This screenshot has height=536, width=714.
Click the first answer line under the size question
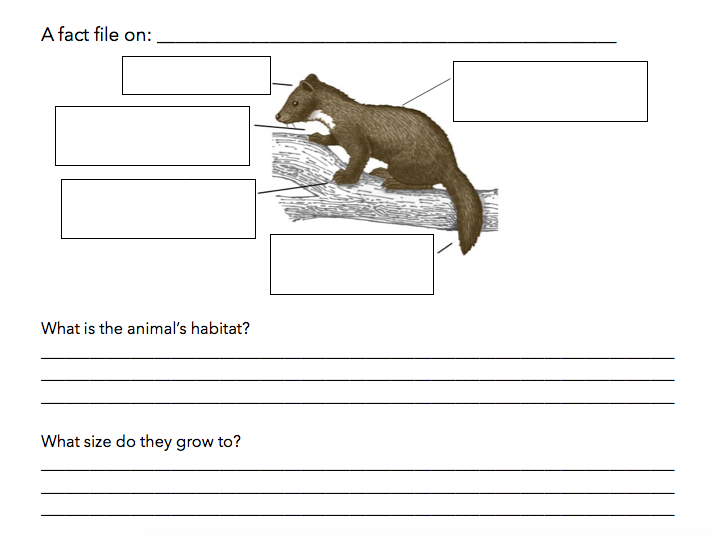tap(357, 470)
